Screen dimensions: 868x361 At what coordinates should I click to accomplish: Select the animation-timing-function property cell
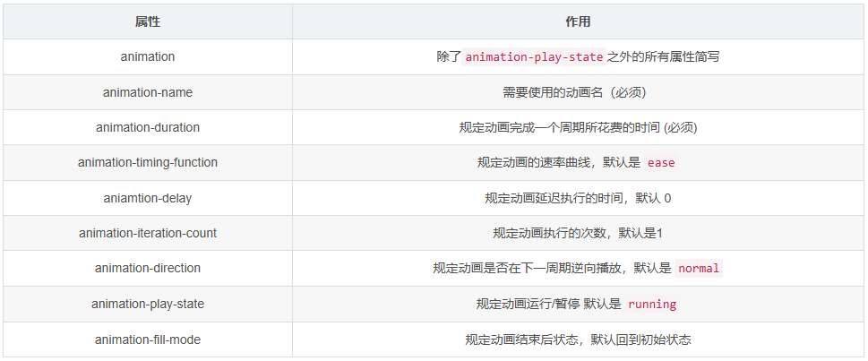tap(147, 162)
